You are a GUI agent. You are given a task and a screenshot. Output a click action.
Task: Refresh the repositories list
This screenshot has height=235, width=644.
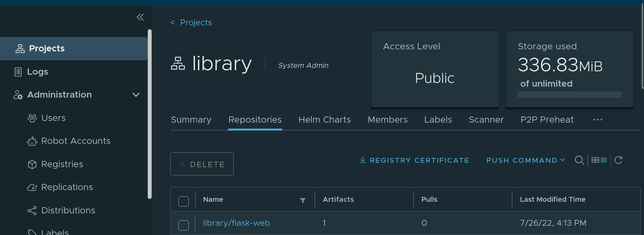(618, 160)
